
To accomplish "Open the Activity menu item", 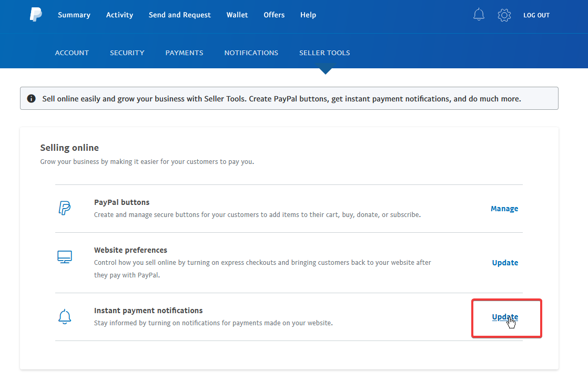I will (119, 15).
